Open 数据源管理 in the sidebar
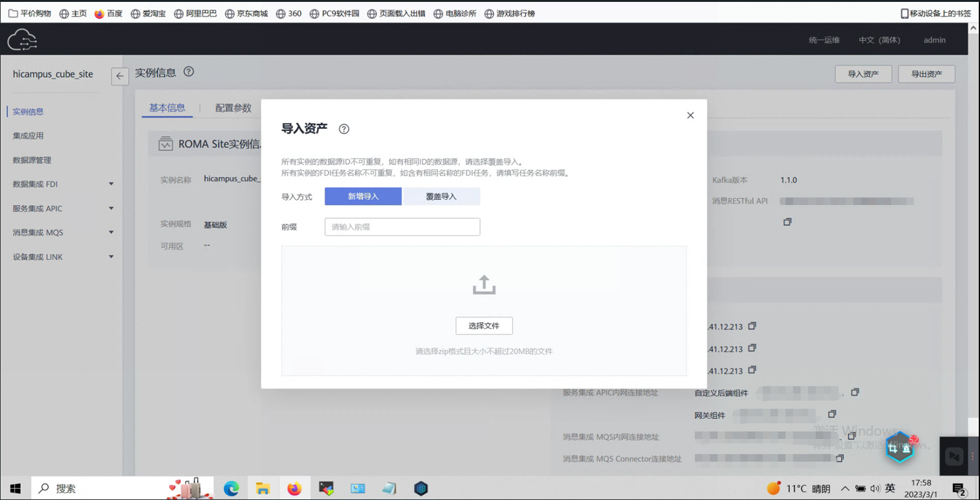Image resolution: width=980 pixels, height=500 pixels. [32, 160]
